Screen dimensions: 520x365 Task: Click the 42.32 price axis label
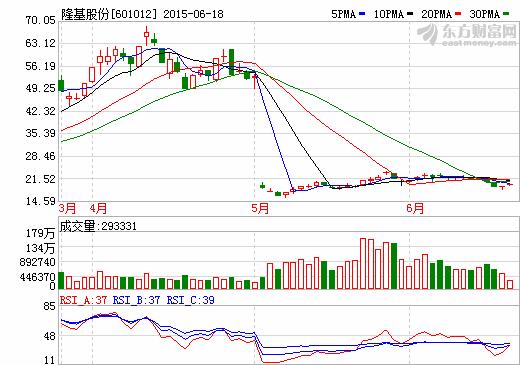40,111
